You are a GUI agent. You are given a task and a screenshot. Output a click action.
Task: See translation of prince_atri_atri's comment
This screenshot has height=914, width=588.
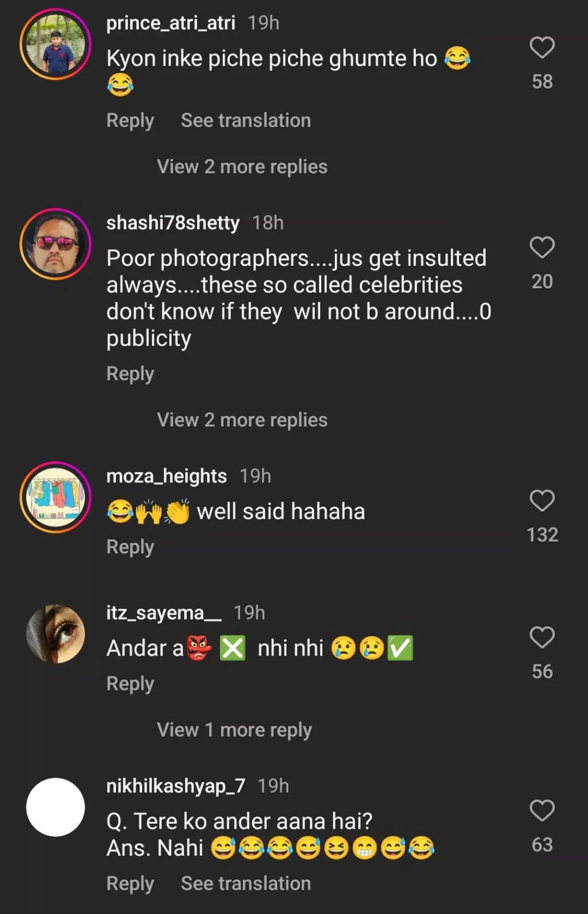tap(246, 121)
